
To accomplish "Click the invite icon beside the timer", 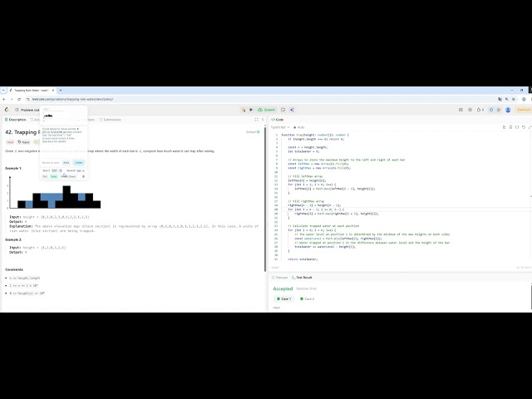I will (499, 110).
